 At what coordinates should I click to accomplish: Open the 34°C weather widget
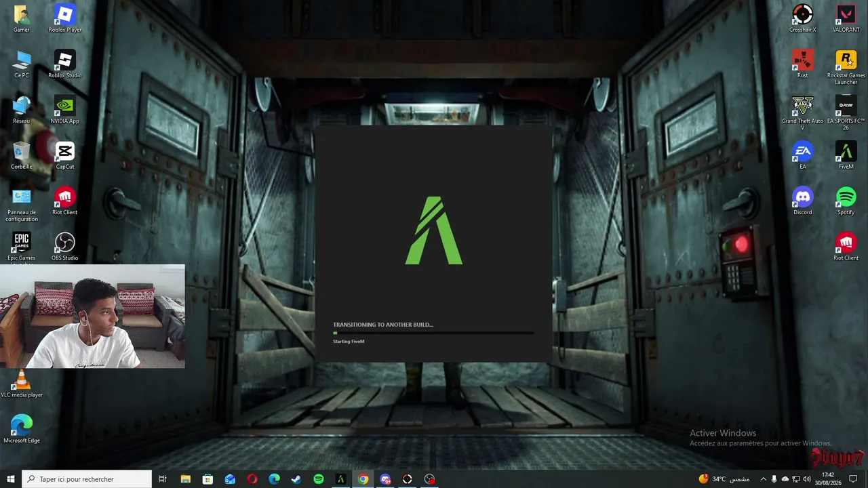pyautogui.click(x=724, y=479)
